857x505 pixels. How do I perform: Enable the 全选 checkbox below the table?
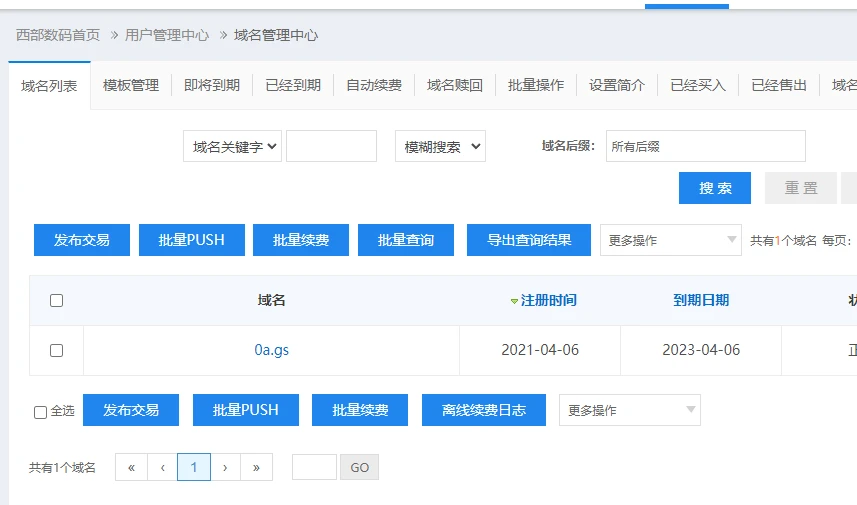[40, 411]
